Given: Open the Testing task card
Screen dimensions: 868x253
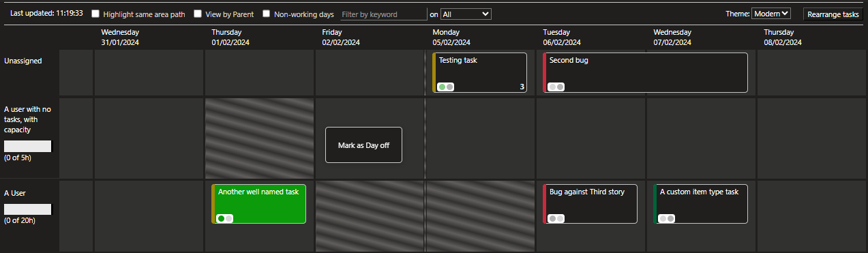Looking at the screenshot, I should point(479,72).
